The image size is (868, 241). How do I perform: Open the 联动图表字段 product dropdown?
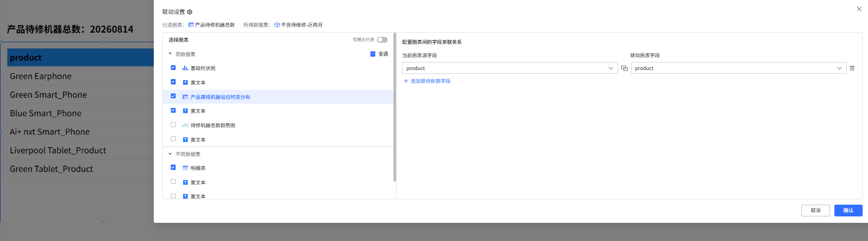click(x=738, y=68)
